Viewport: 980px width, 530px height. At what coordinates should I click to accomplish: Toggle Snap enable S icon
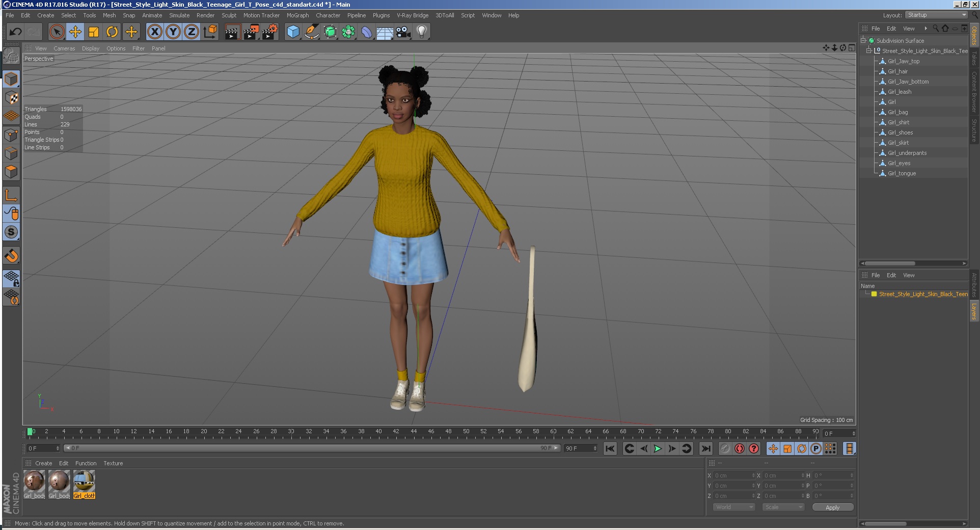pos(11,232)
